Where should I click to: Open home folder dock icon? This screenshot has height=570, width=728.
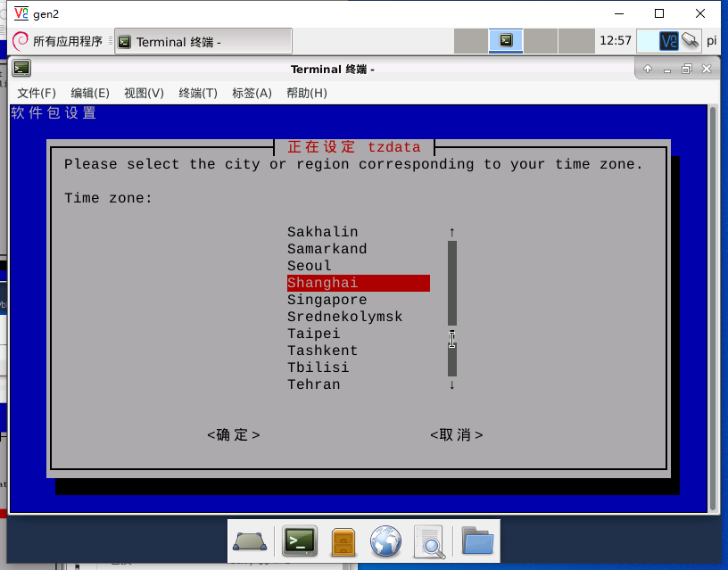coord(477,541)
